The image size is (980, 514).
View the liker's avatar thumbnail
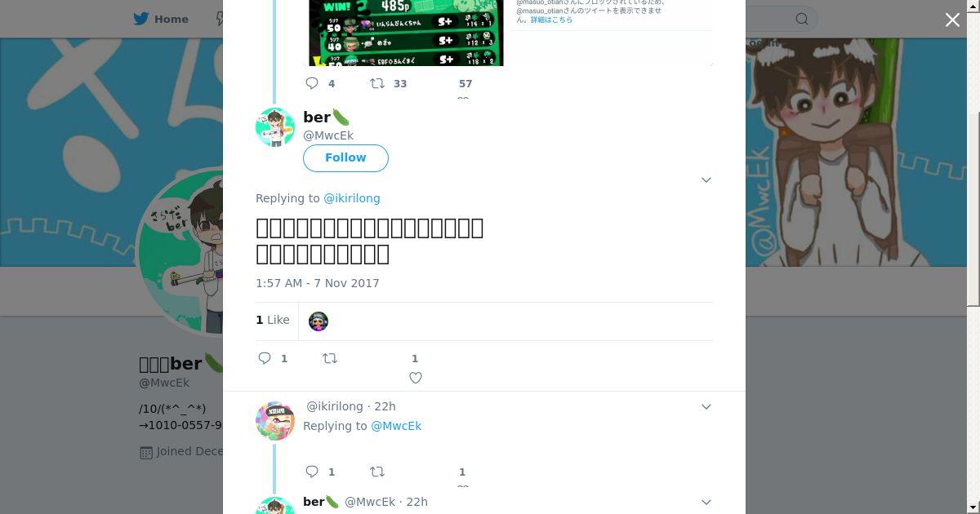(x=318, y=321)
